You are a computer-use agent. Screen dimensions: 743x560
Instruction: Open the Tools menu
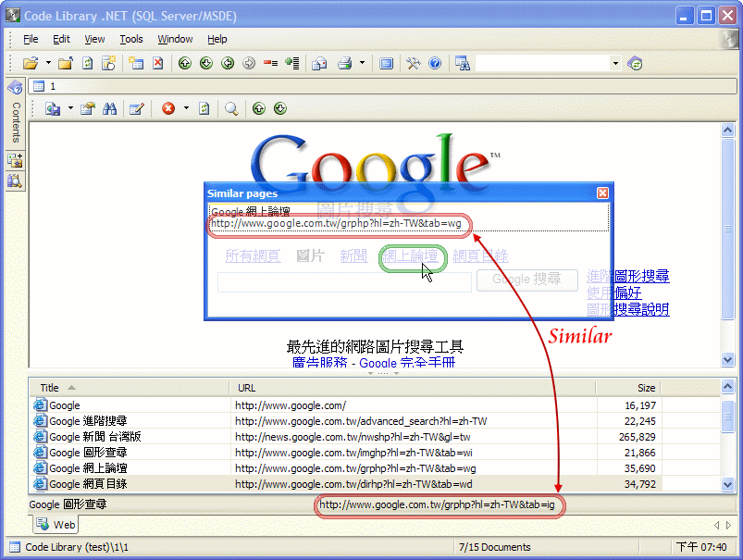click(x=131, y=39)
